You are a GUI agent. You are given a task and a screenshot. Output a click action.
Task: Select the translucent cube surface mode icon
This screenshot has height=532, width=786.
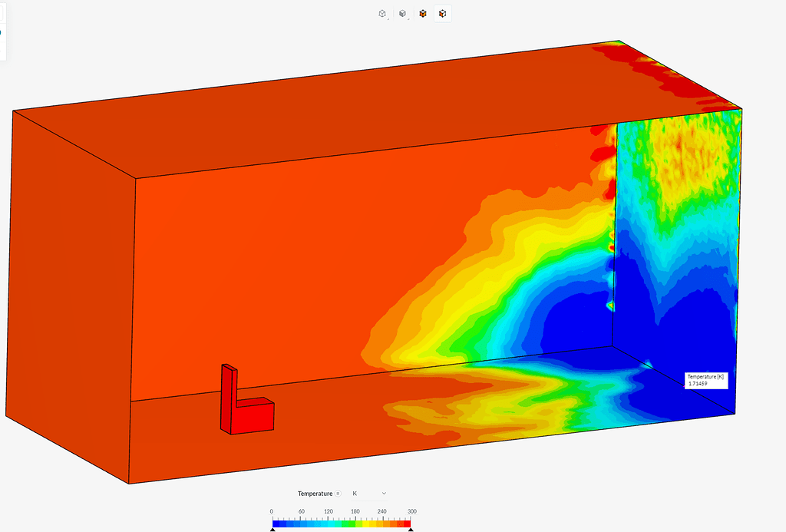click(x=401, y=13)
